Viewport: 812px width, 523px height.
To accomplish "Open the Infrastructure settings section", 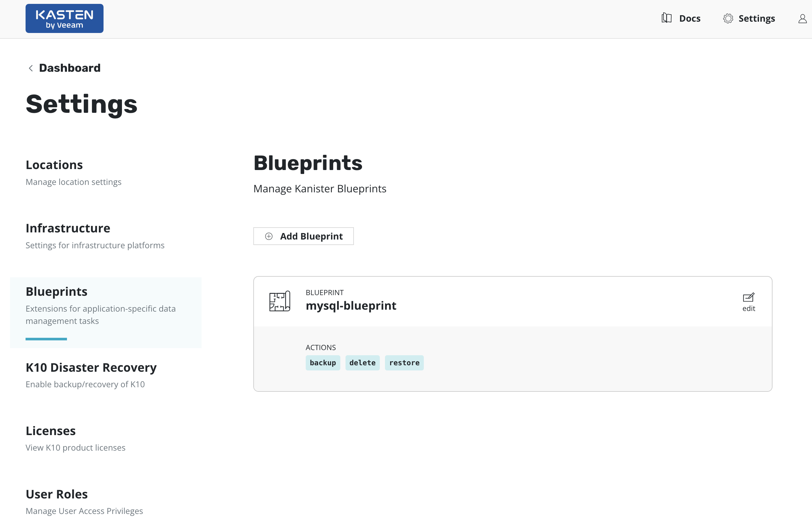I will pyautogui.click(x=68, y=228).
